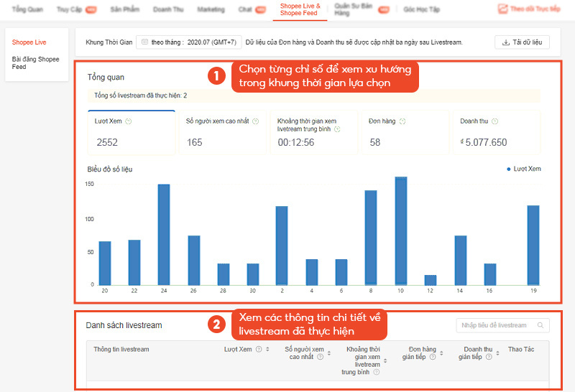Open Bài đăng Shopee Feed in the sidebar
This screenshot has width=575, height=392.
coord(35,62)
